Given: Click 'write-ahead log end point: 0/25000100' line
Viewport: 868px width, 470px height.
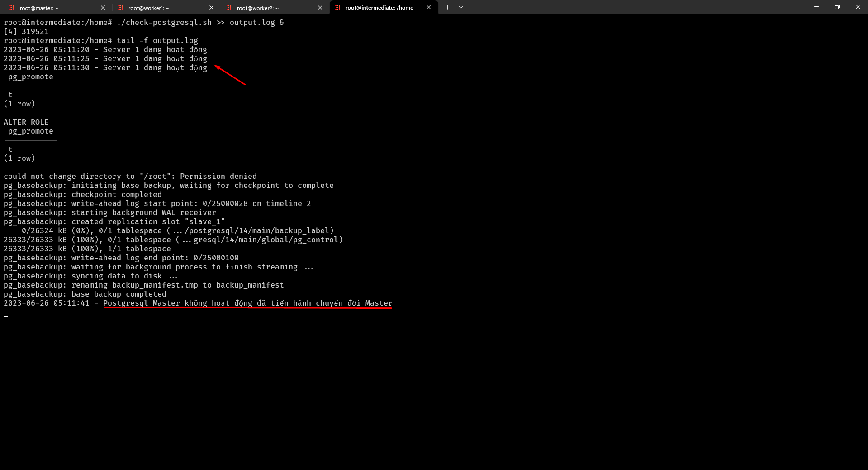Looking at the screenshot, I should 121,258.
